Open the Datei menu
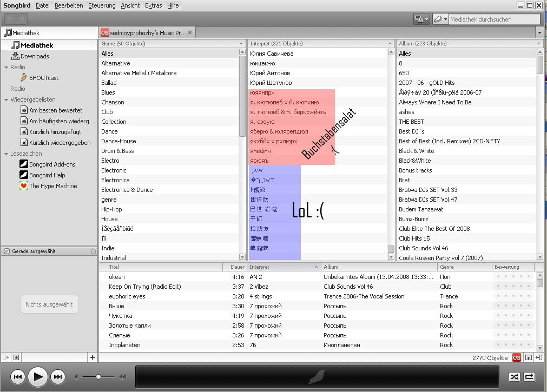 click(43, 5)
